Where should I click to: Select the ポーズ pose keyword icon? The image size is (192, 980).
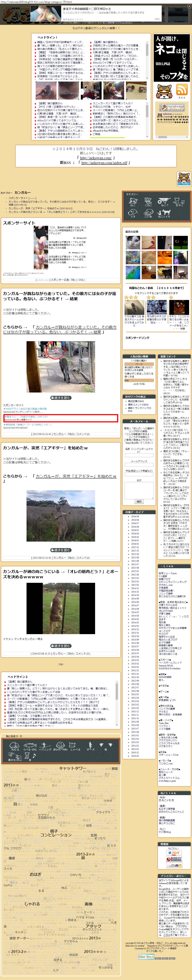pyautogui.click(x=90, y=746)
